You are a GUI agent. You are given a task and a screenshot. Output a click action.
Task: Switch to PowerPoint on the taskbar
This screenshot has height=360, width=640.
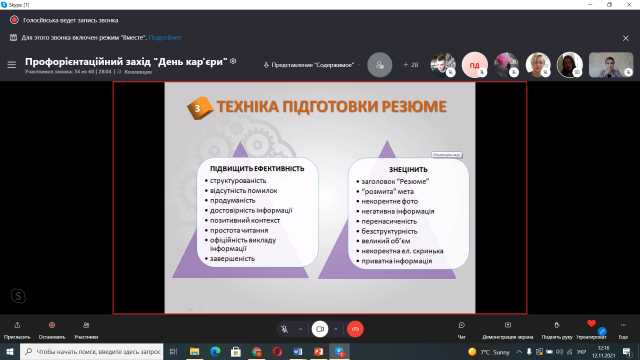[319, 351]
